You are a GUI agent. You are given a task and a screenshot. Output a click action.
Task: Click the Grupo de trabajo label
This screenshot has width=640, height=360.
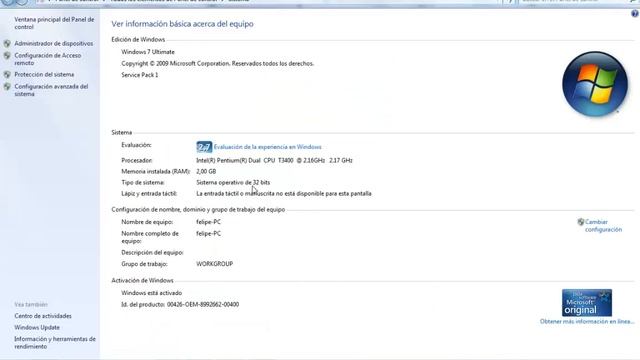click(144, 264)
